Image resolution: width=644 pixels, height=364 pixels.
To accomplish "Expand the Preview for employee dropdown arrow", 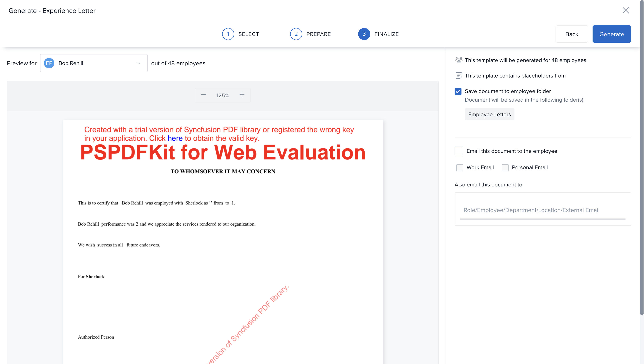I will click(139, 63).
